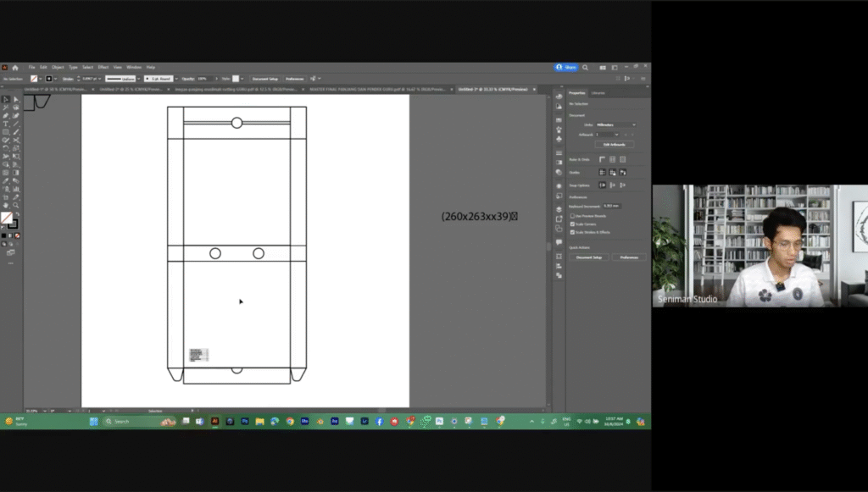This screenshot has height=492, width=868.
Task: Open the Units dropdown set to Millimeters
Action: tap(615, 124)
